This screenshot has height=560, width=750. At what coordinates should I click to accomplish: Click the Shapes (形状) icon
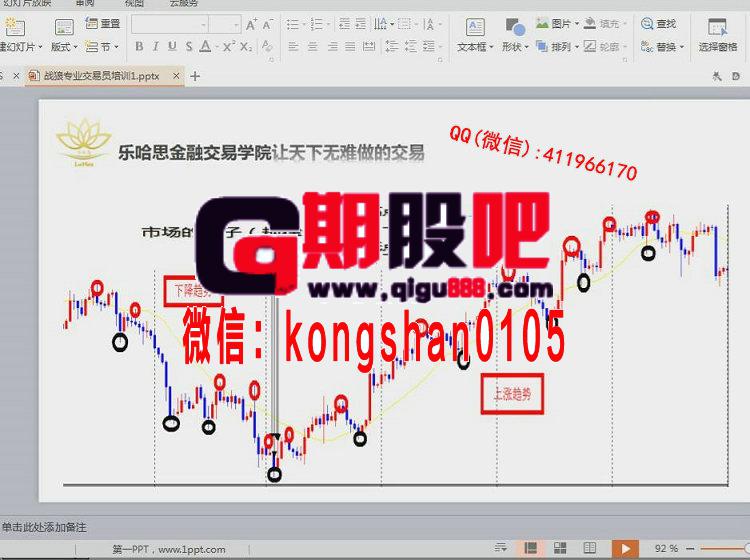click(515, 27)
